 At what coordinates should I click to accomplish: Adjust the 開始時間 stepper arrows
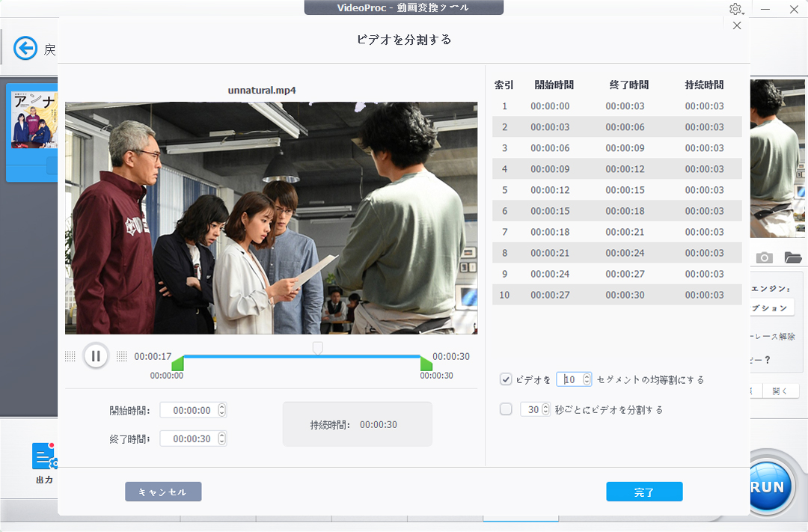[x=222, y=410]
